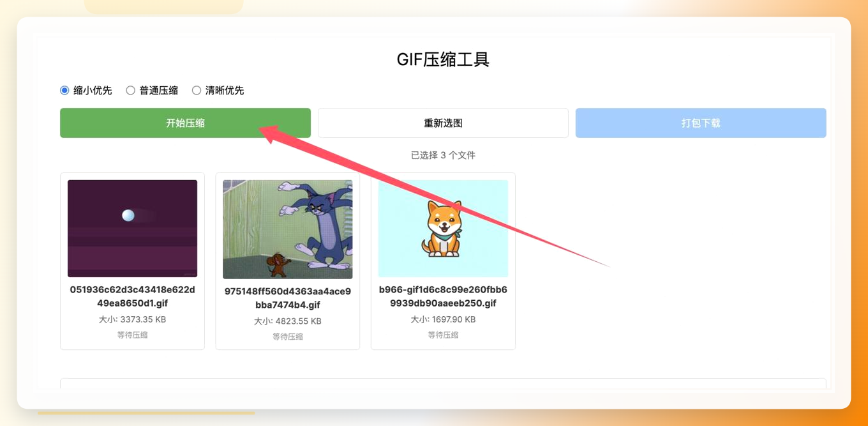Open the Tom and Jerry GIF thumbnail
This screenshot has width=868, height=426.
click(x=287, y=229)
